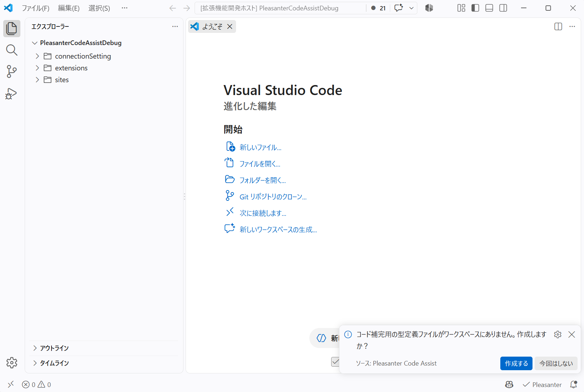Open the Search view in activity bar
Image resolution: width=584 pixels, height=392 pixels.
coord(12,50)
